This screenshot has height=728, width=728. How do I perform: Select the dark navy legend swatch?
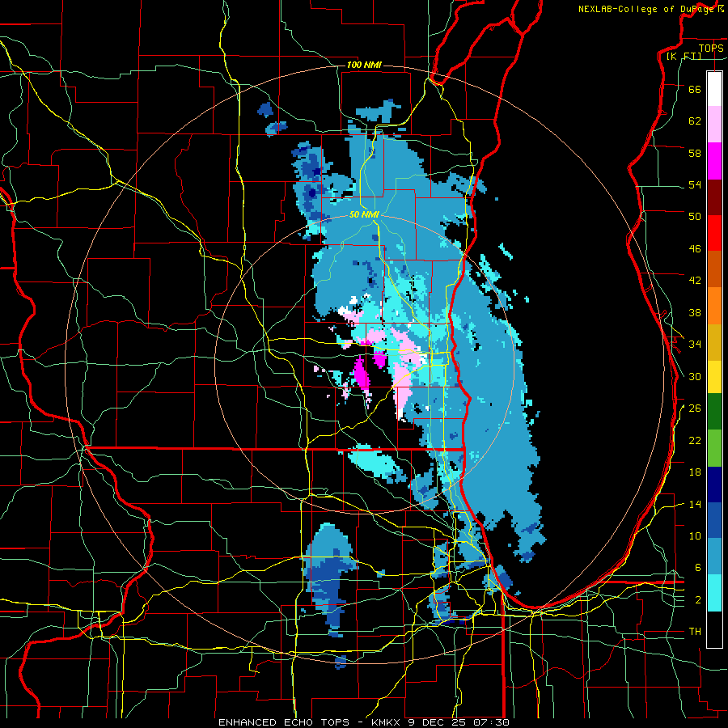pyautogui.click(x=714, y=485)
